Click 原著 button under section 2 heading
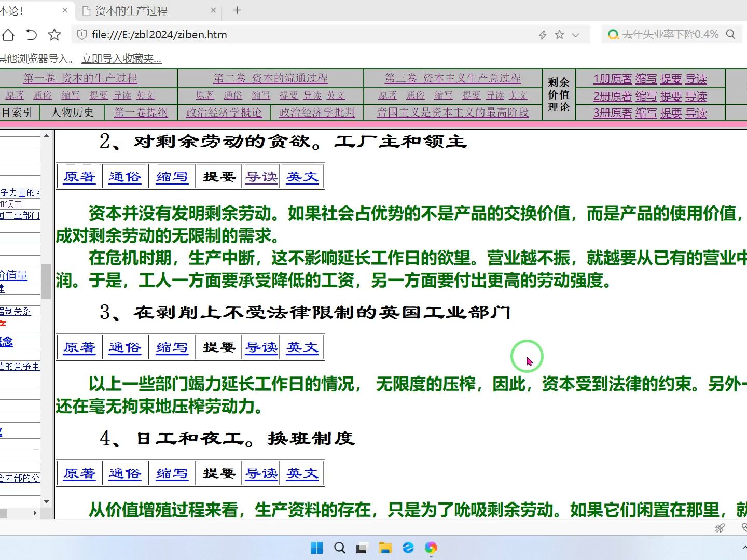The image size is (747, 560). pyautogui.click(x=79, y=177)
